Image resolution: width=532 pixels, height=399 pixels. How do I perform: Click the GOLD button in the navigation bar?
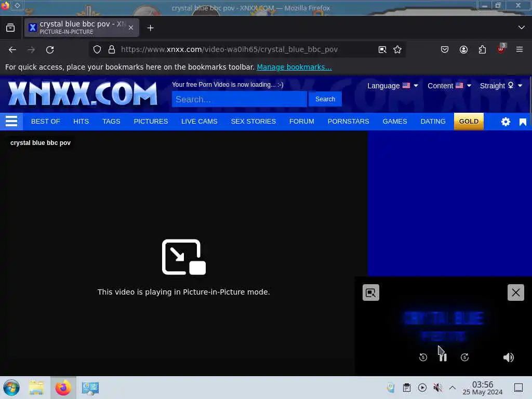coord(469,122)
